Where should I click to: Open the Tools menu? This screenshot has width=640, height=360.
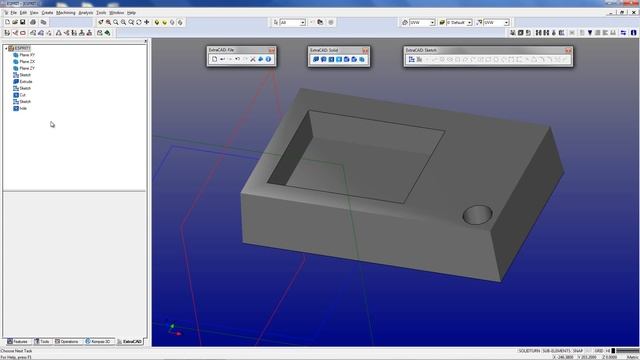click(101, 13)
